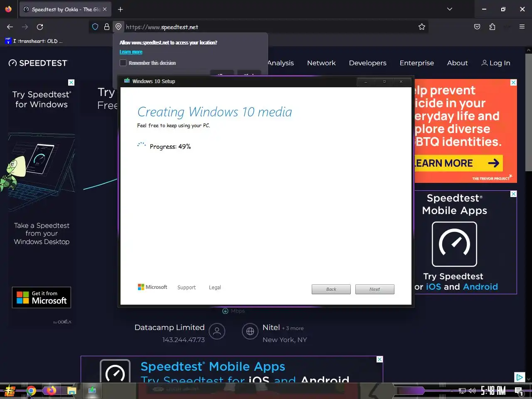This screenshot has width=532, height=399.
Task: Click Get it from Microsoft badge
Action: coord(42,298)
